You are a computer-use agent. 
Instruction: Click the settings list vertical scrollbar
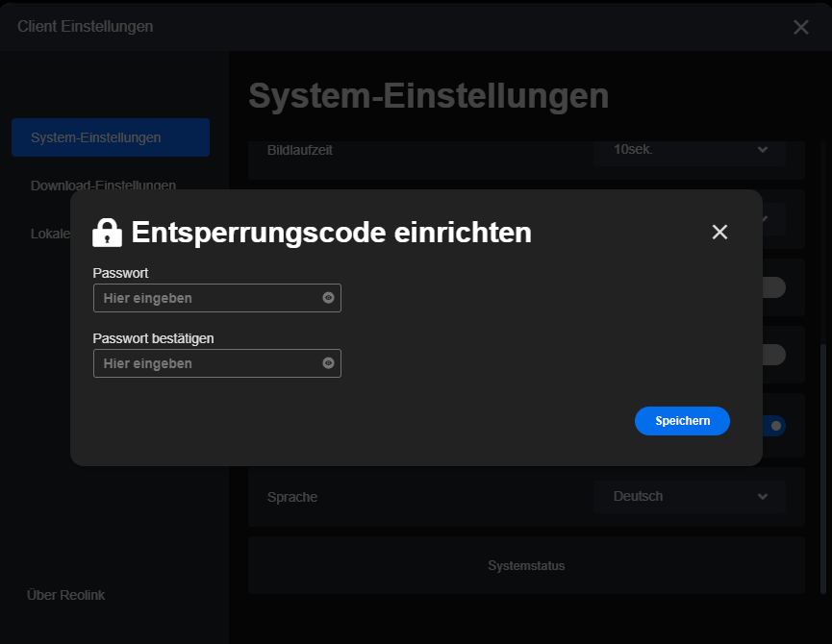coord(823,469)
